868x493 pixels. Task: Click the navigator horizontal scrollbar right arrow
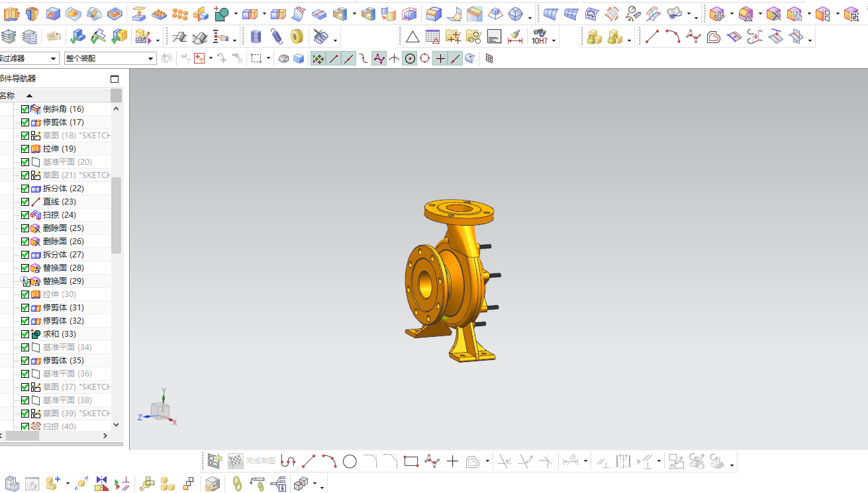[x=105, y=436]
